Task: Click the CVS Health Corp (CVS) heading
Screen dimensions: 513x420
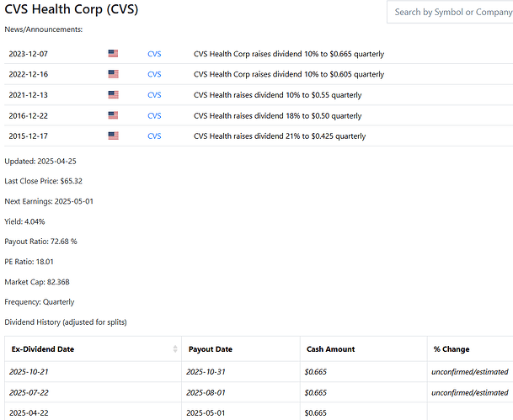Action: click(x=72, y=9)
